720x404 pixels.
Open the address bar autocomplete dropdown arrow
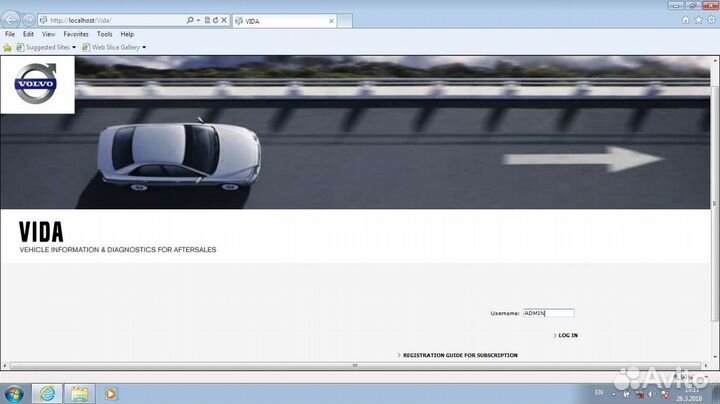[x=198, y=20]
